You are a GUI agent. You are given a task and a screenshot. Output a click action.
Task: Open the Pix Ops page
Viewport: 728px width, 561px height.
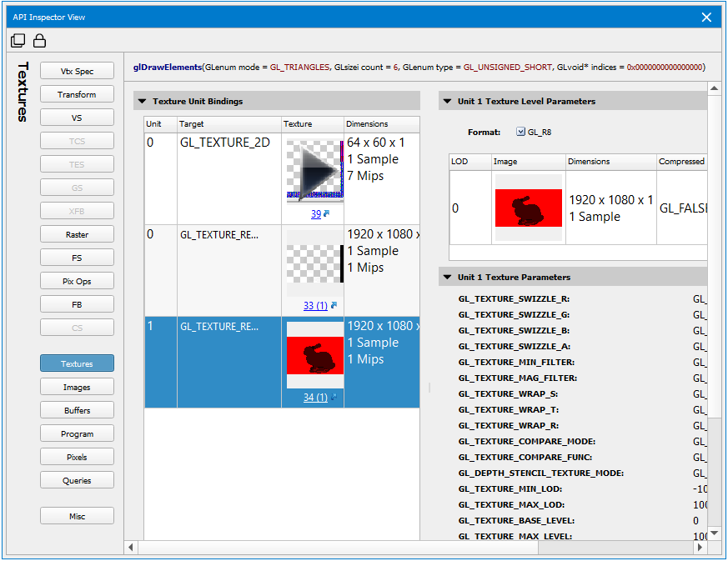click(77, 282)
